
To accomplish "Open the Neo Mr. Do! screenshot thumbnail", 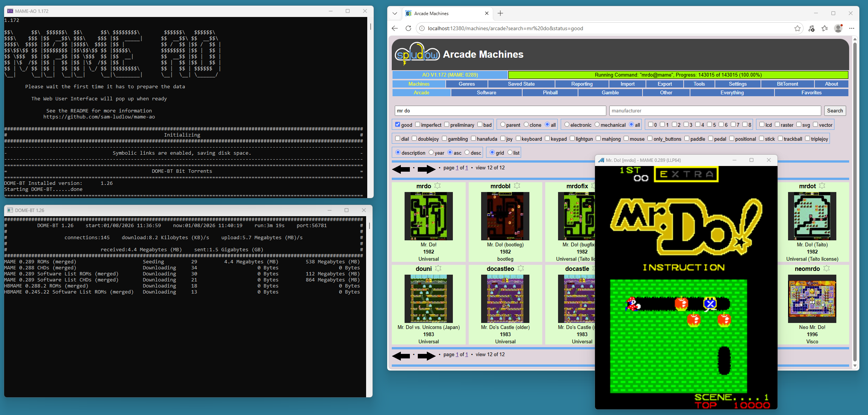I will (x=812, y=299).
